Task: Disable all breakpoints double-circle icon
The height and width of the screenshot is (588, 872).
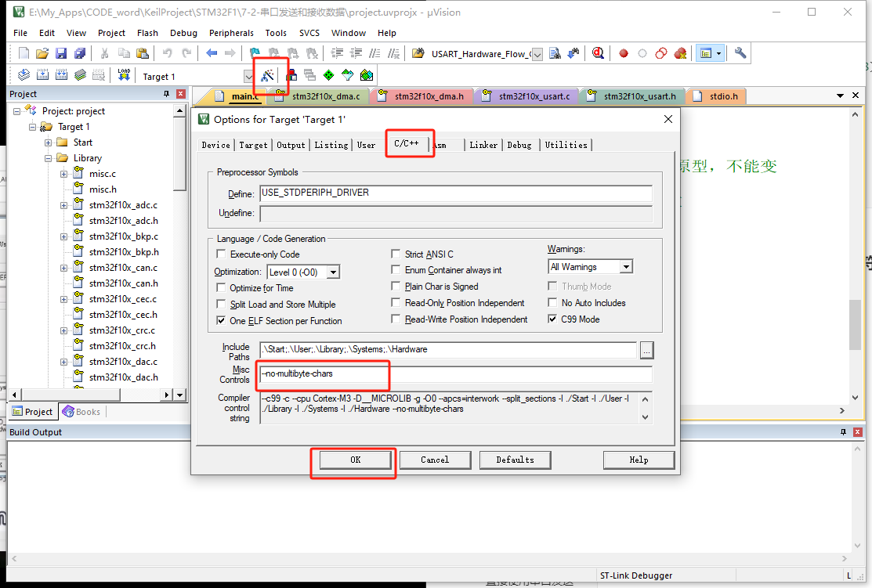Action: pos(661,53)
